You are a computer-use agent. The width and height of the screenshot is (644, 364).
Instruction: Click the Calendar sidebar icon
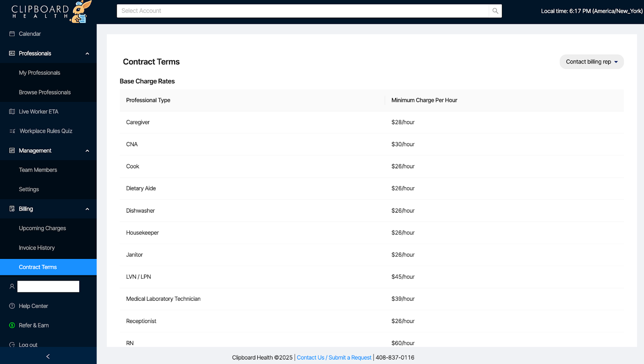(x=12, y=34)
